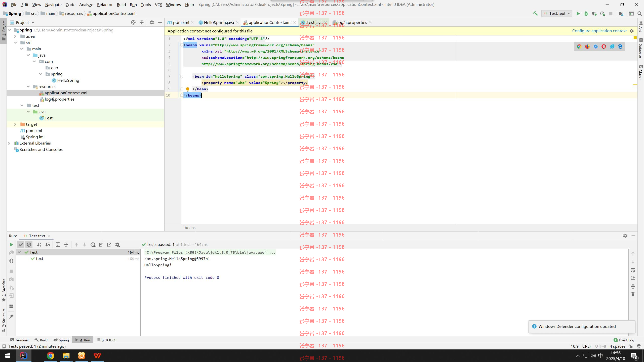644x362 pixels.
Task: Expand the target folder
Action: [15, 124]
